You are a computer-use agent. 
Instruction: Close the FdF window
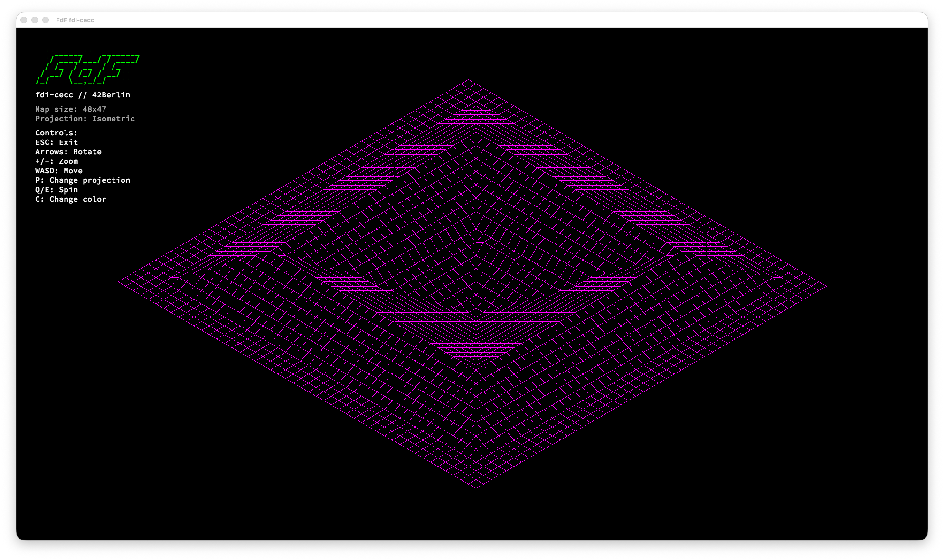[24, 20]
